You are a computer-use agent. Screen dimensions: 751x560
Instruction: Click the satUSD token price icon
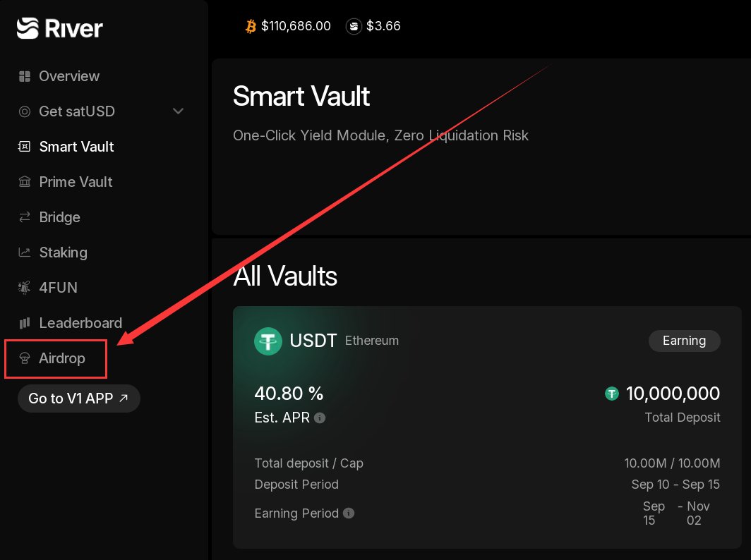pyautogui.click(x=354, y=27)
